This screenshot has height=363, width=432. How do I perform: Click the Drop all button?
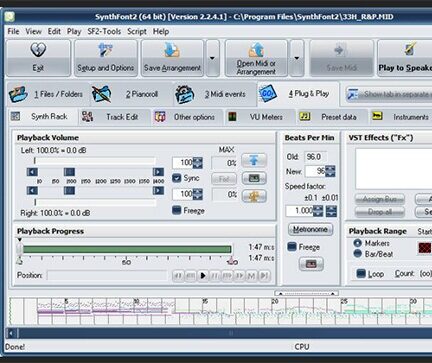[x=380, y=212]
